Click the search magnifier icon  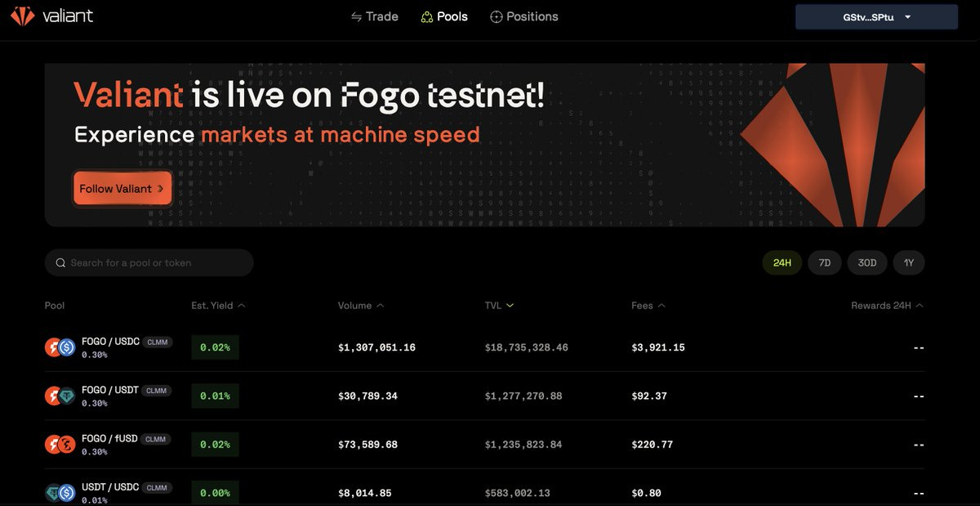click(x=60, y=263)
